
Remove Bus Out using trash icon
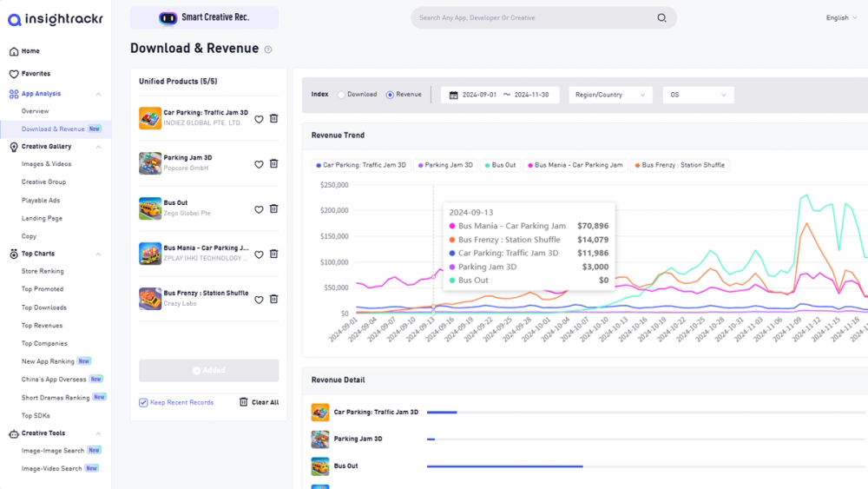(273, 208)
